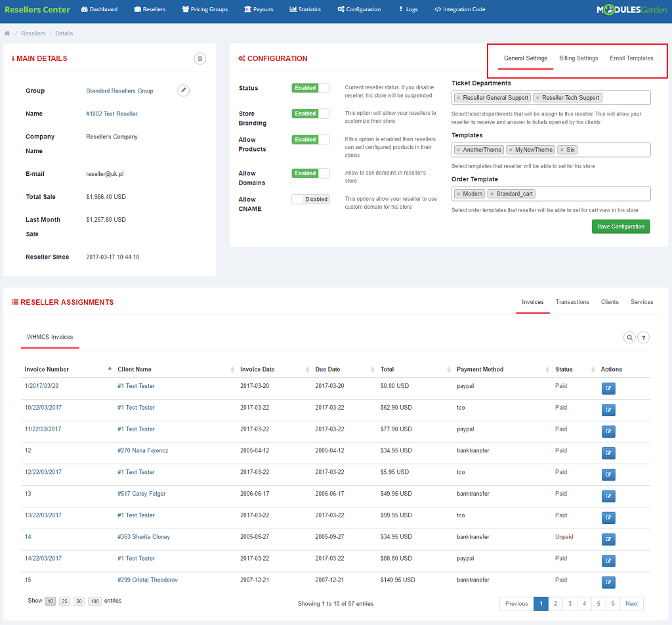This screenshot has height=625, width=672.
Task: Remove the Reseller Tech Support department tag
Action: pyautogui.click(x=537, y=98)
